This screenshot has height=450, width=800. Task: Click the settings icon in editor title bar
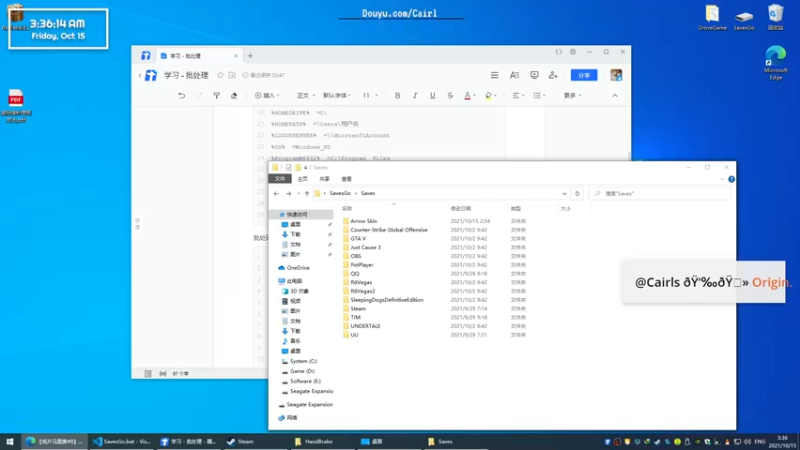[573, 52]
